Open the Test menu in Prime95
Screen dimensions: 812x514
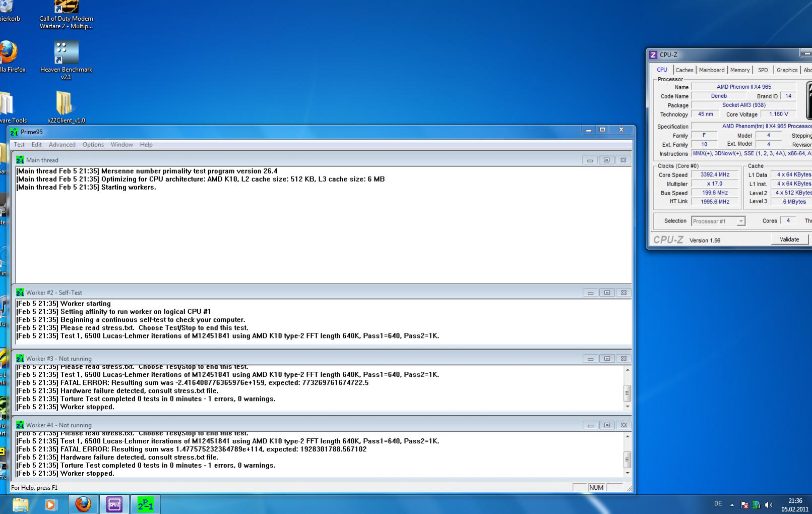(x=19, y=145)
